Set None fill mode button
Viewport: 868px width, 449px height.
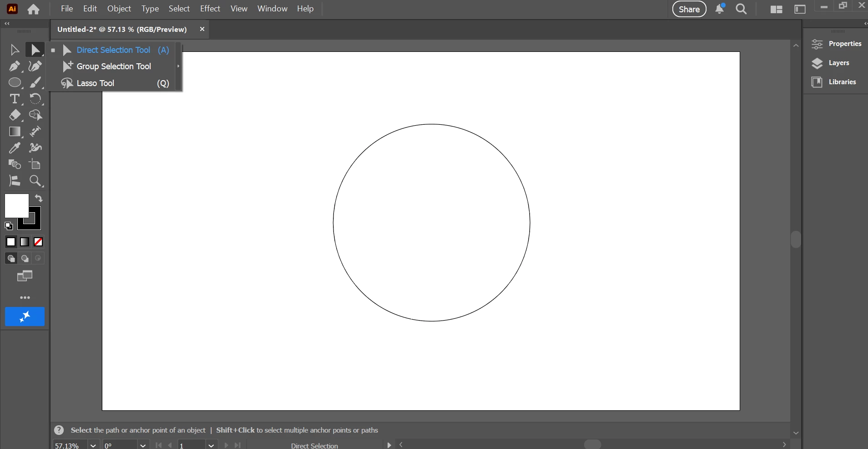(x=38, y=242)
